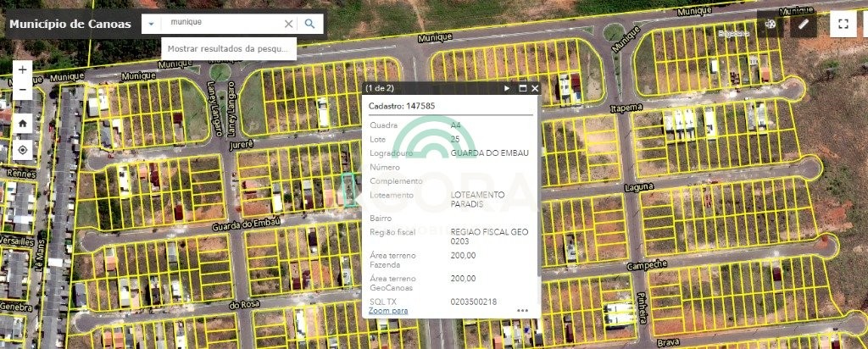
Task: Zoom out of the map
Action: pyautogui.click(x=22, y=90)
